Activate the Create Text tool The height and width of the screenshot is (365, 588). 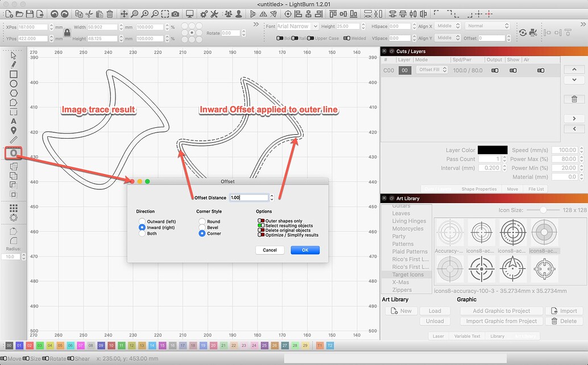(14, 121)
